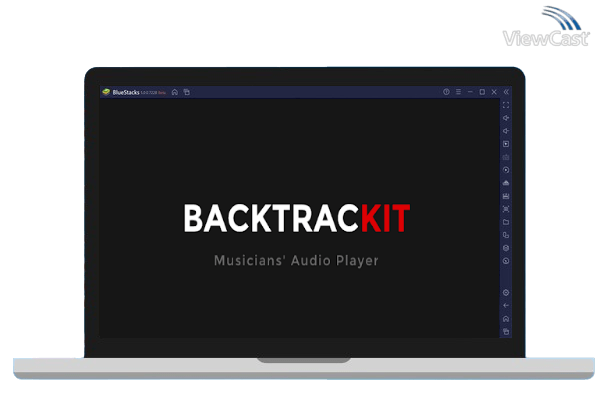Click the volume down speaker icon
This screenshot has height=414, width=602.
[x=506, y=131]
